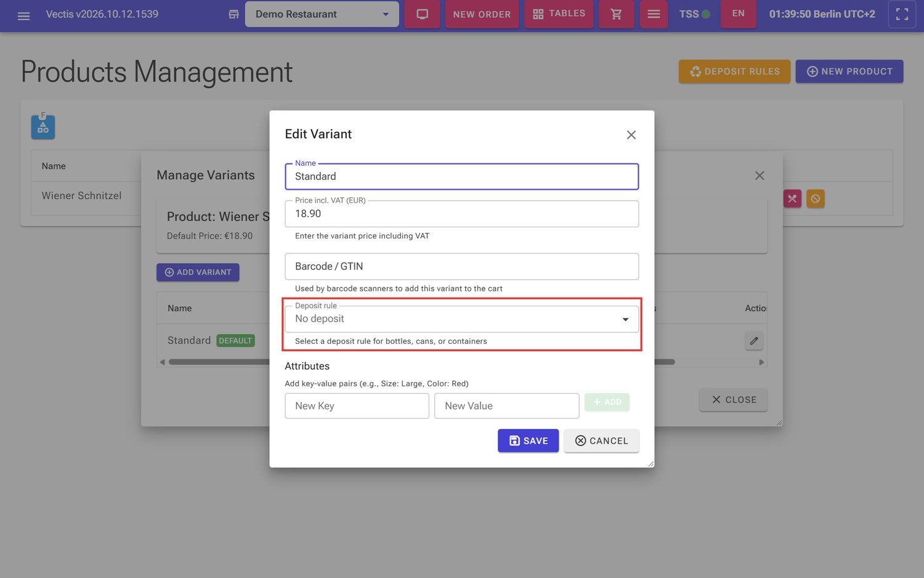This screenshot has height=578, width=924.
Task: Toggle fullscreen mode
Action: pos(902,14)
